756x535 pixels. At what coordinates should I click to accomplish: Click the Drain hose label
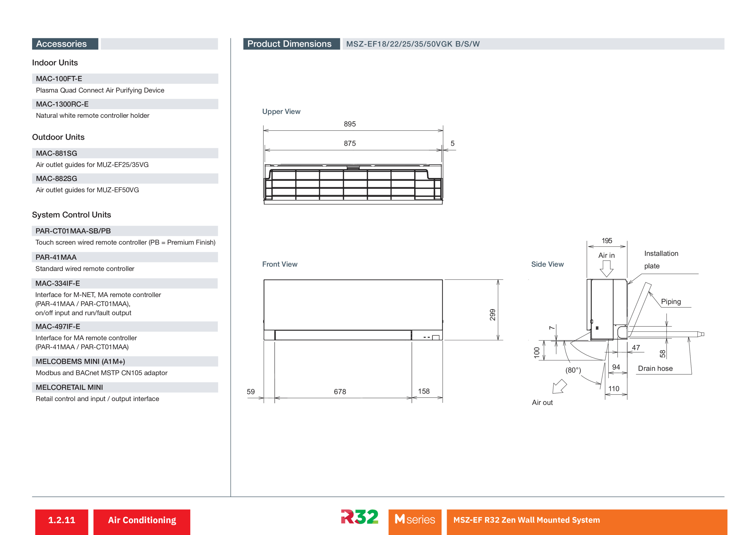pyautogui.click(x=655, y=369)
